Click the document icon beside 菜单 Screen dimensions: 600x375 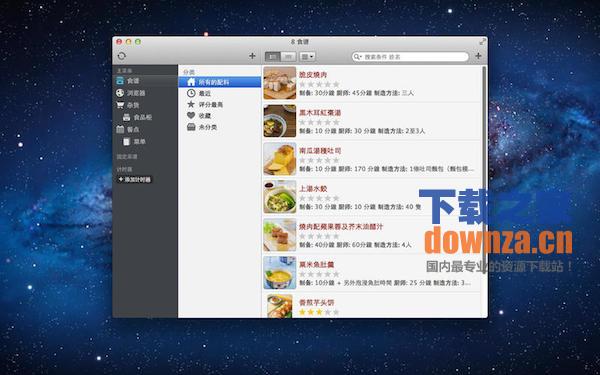pyautogui.click(x=126, y=142)
